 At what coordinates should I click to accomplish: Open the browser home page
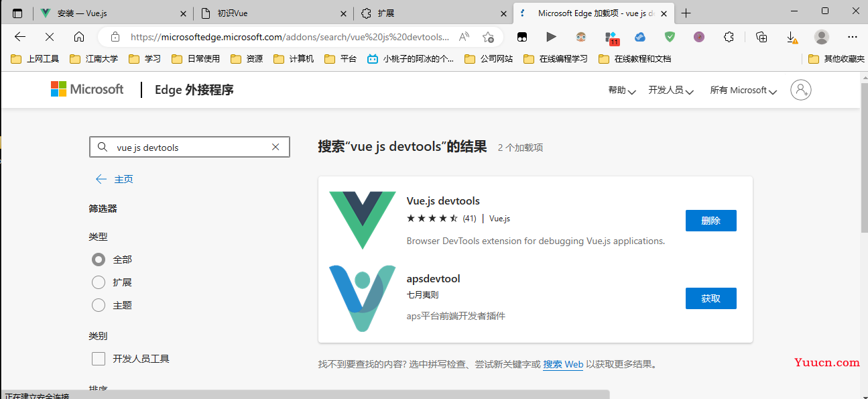pyautogui.click(x=79, y=37)
